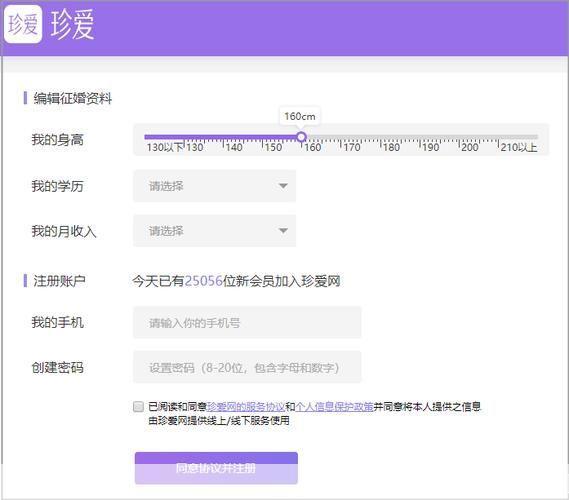Viewport: 569px width, 500px height.
Task: Click the 140 label on the height scale
Action: pos(234,147)
